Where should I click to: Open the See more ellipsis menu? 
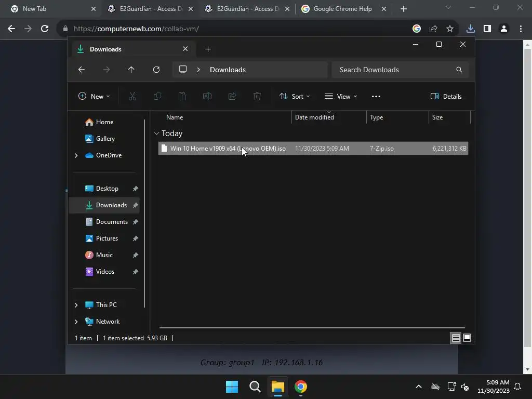point(376,96)
